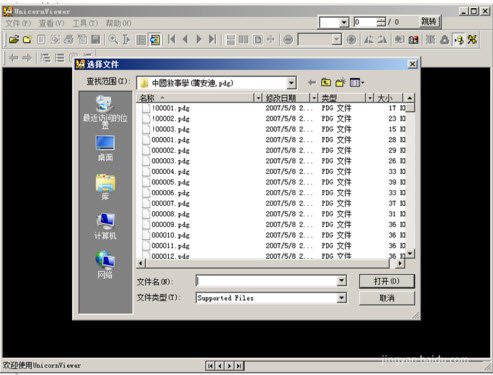Click the back arrow on second toolbar row

[14, 58]
